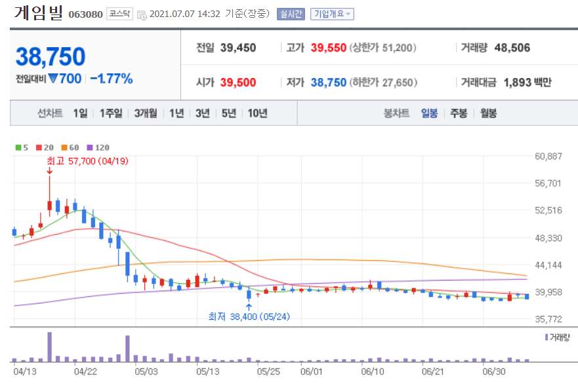Click the orange 60-day moving average swatch
Screen dimensions: 578x392
(x=64, y=147)
